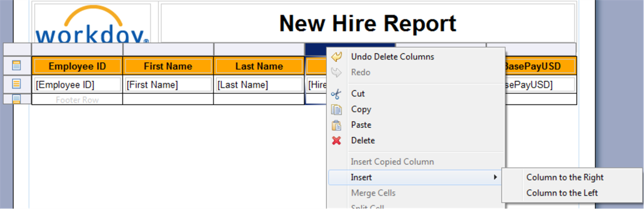Click footer cell under Last Name

259,100
